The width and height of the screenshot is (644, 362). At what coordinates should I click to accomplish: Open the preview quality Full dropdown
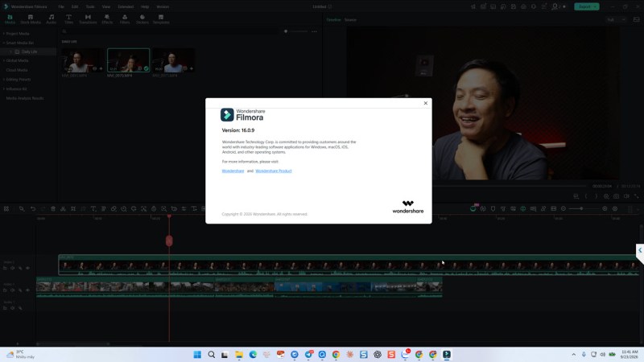616,19
